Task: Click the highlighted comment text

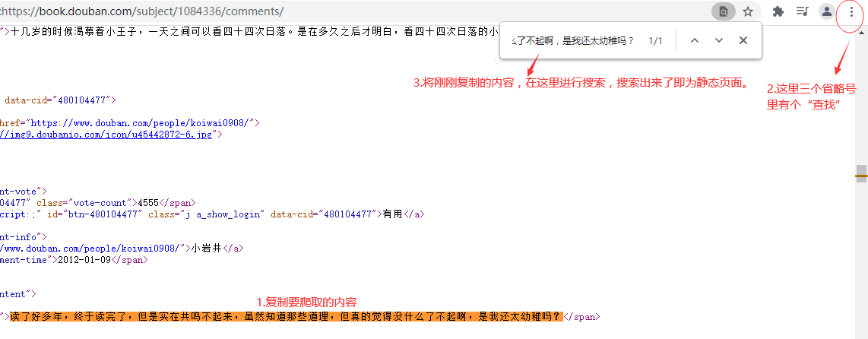Action: click(x=287, y=317)
